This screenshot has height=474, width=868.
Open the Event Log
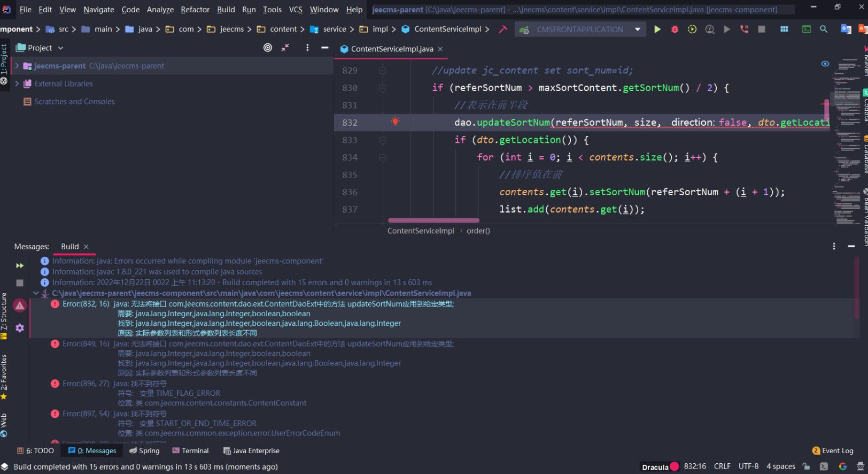833,450
